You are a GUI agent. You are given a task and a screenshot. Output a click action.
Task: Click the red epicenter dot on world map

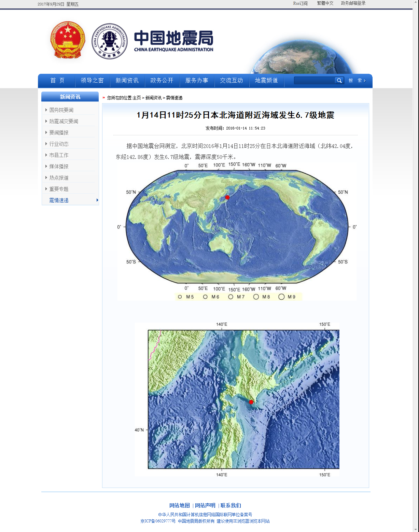point(227,197)
